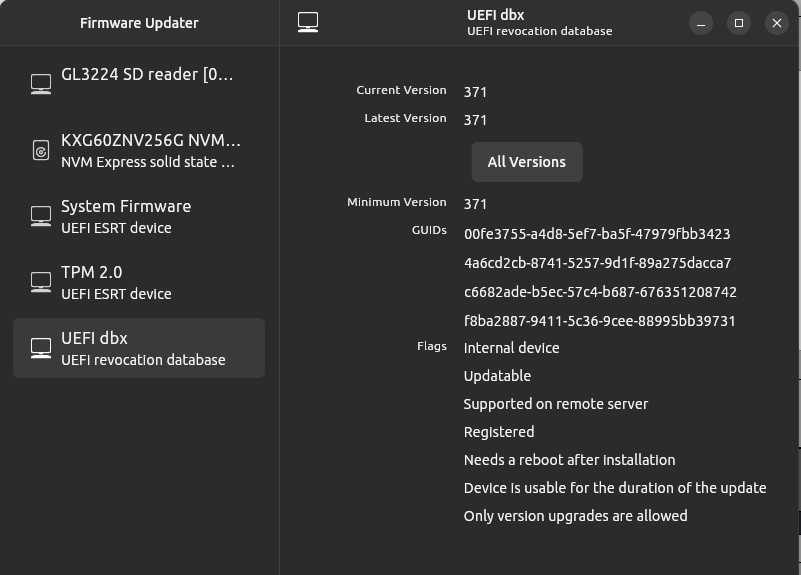801x575 pixels.
Task: Click the Updatable flag text
Action: pos(498,376)
